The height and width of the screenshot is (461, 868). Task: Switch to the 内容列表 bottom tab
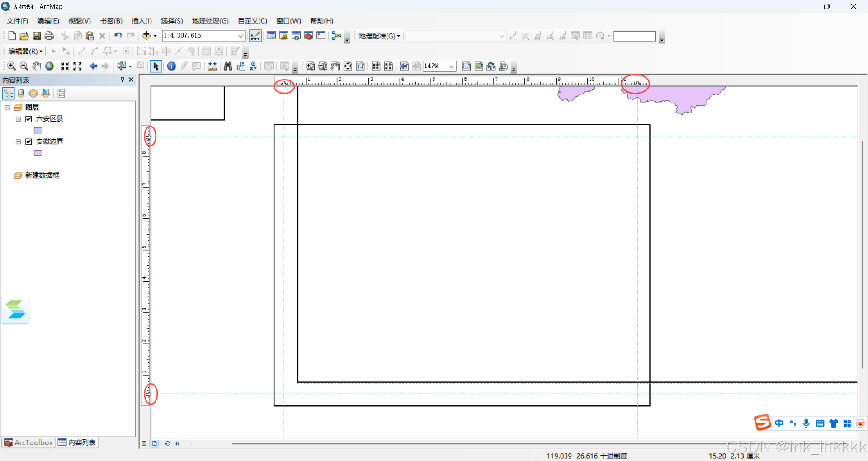pyautogui.click(x=77, y=442)
